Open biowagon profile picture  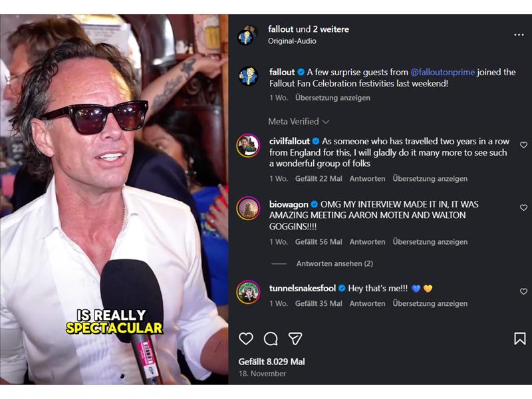click(x=248, y=207)
